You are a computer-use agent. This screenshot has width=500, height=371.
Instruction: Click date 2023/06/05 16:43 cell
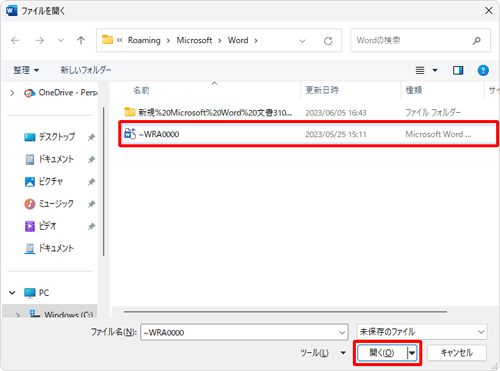point(336,113)
